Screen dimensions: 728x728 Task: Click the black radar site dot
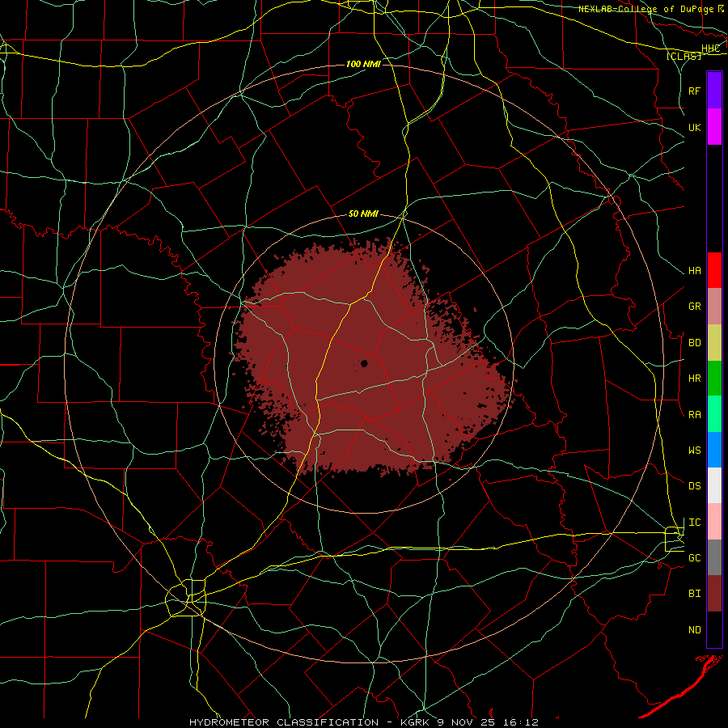pyautogui.click(x=365, y=363)
